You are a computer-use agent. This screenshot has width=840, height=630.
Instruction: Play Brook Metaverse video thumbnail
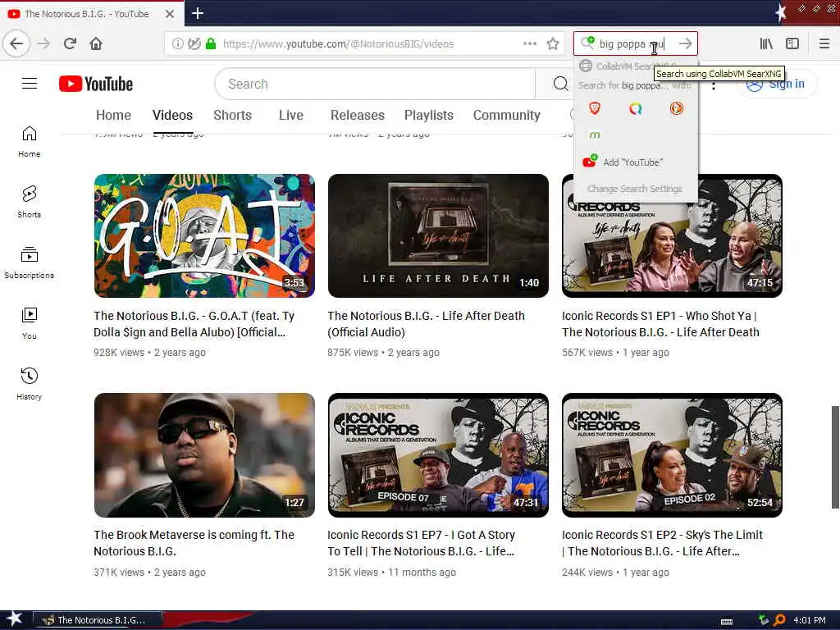tap(204, 455)
